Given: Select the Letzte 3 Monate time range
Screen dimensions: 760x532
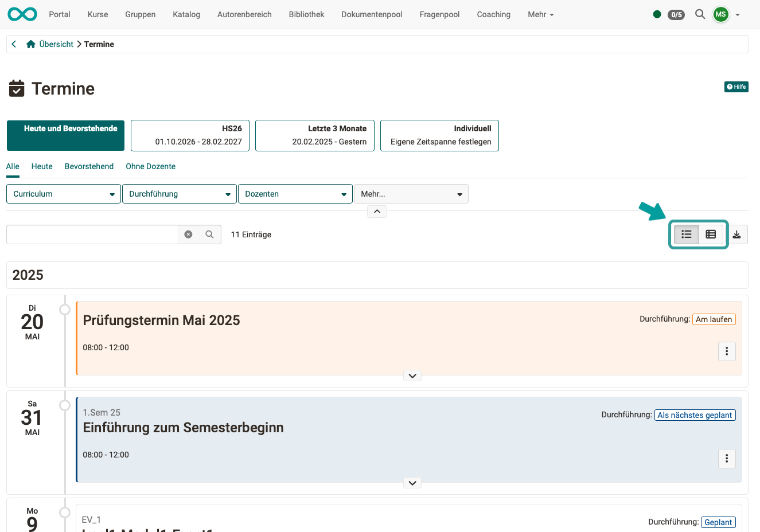Looking at the screenshot, I should click(x=314, y=135).
